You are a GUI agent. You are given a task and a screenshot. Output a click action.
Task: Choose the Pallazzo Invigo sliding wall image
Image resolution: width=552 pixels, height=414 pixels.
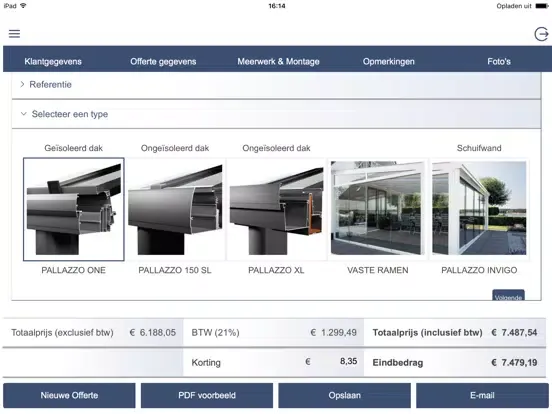coord(479,209)
